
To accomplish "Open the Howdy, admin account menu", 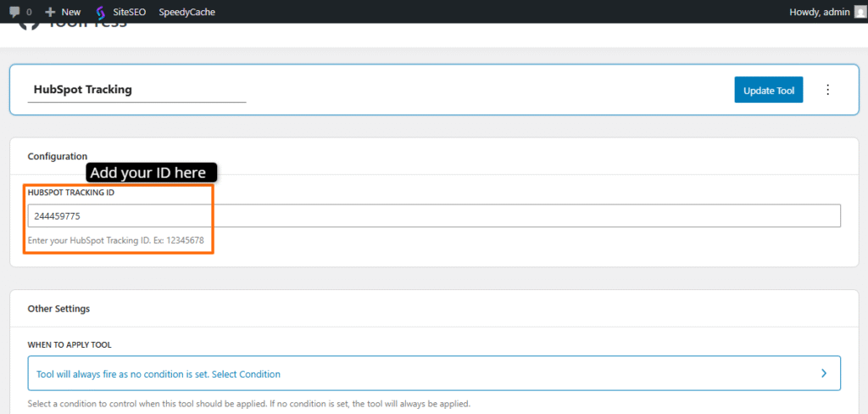I will click(x=826, y=12).
